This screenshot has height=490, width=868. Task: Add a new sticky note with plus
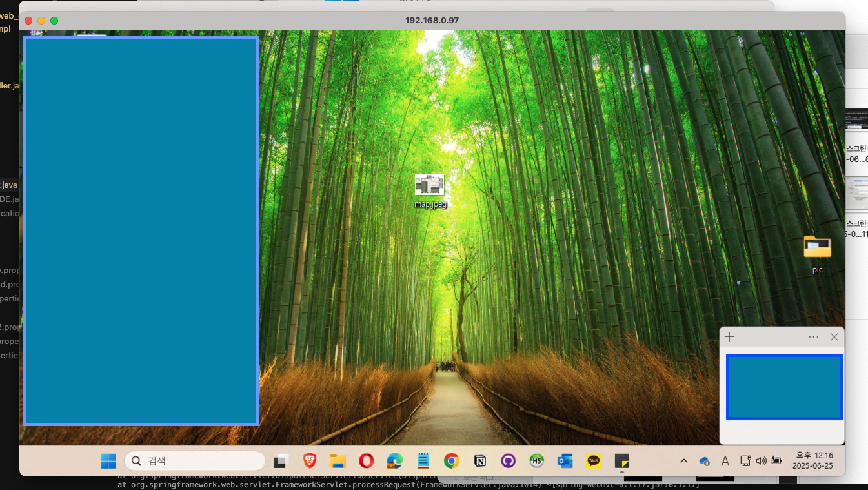tap(730, 337)
